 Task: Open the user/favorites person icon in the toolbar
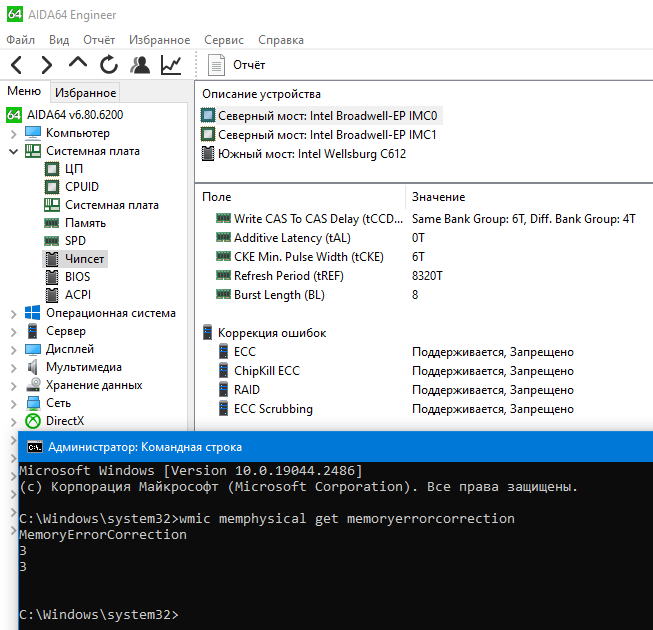click(x=140, y=65)
